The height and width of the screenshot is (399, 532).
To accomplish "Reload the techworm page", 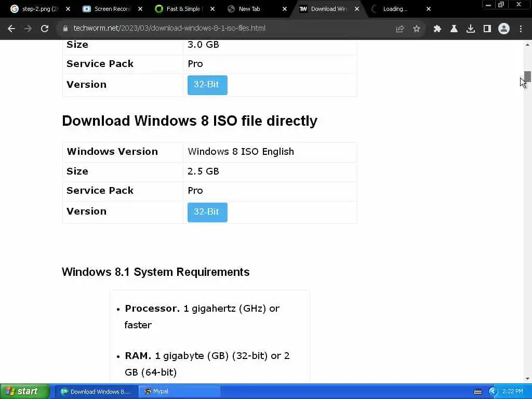I will (45, 29).
